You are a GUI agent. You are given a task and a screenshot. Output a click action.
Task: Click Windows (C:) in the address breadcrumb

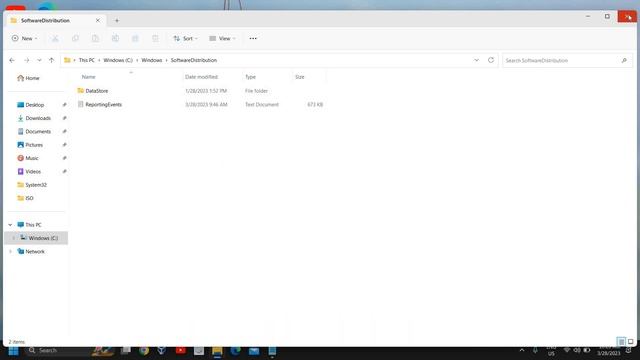click(x=118, y=60)
